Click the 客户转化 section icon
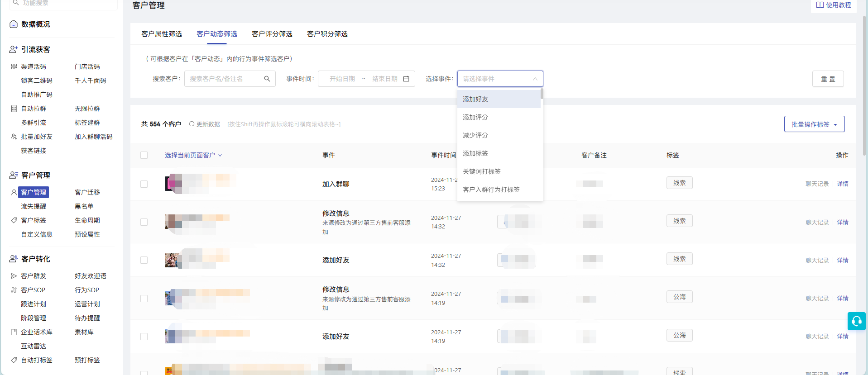Screen dimensions: 868x375 [14, 259]
